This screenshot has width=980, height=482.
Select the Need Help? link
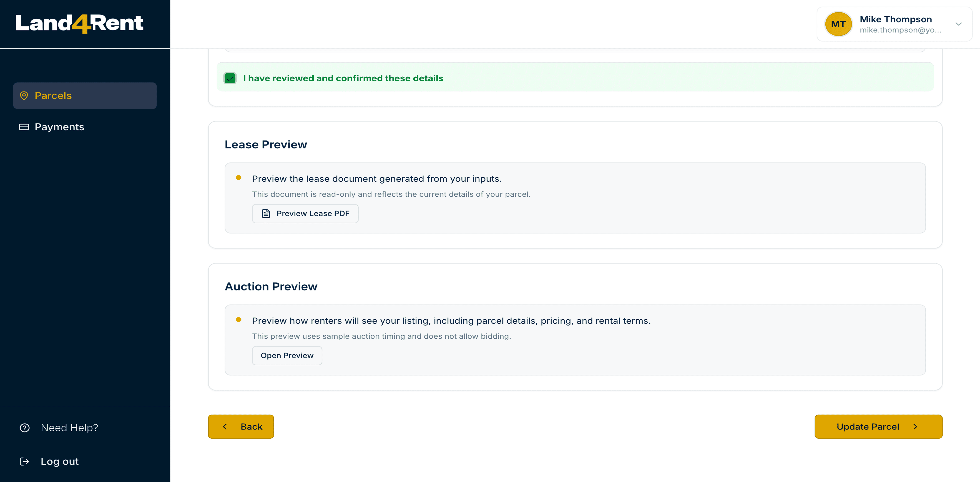69,428
